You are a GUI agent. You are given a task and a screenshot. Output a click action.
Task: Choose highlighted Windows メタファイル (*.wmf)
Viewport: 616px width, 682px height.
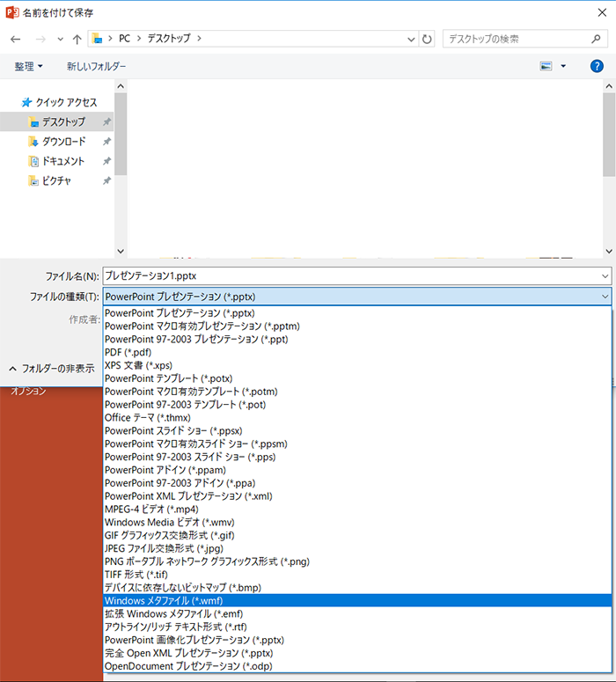[357, 601]
